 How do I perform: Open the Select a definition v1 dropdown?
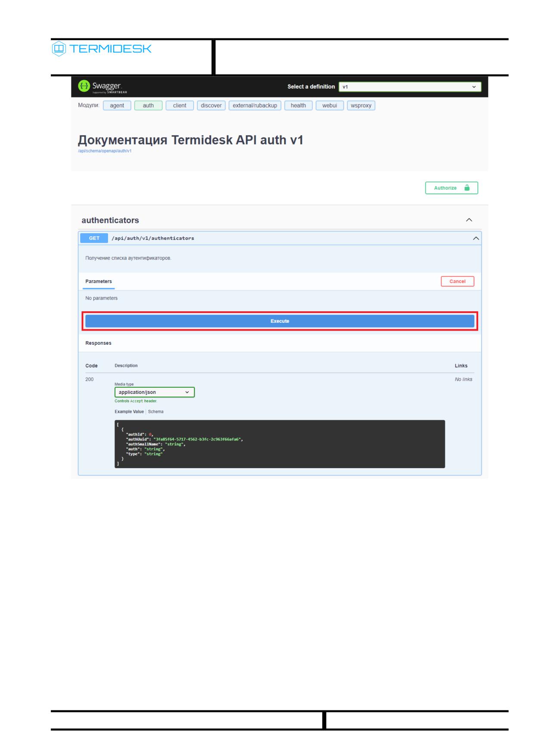[x=410, y=87]
